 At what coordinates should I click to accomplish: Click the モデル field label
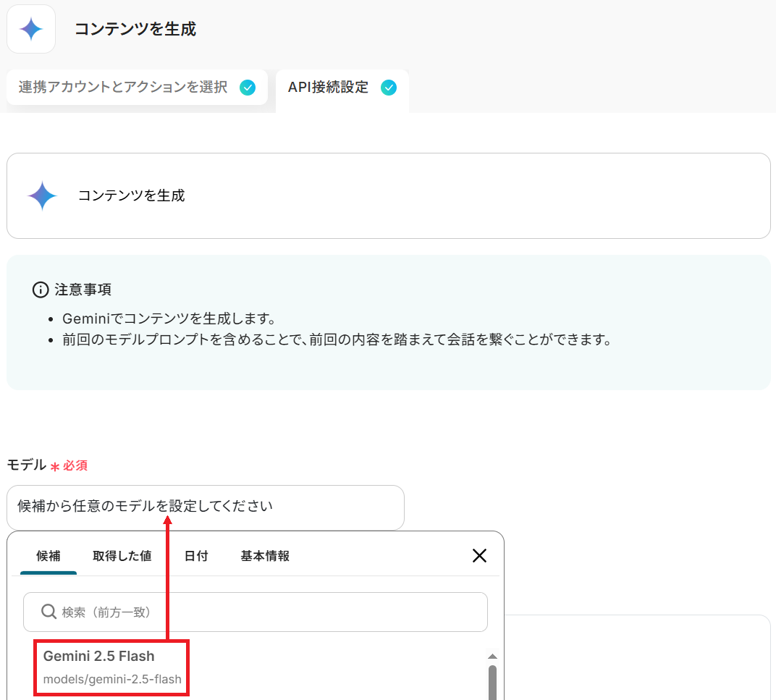click(x=27, y=465)
